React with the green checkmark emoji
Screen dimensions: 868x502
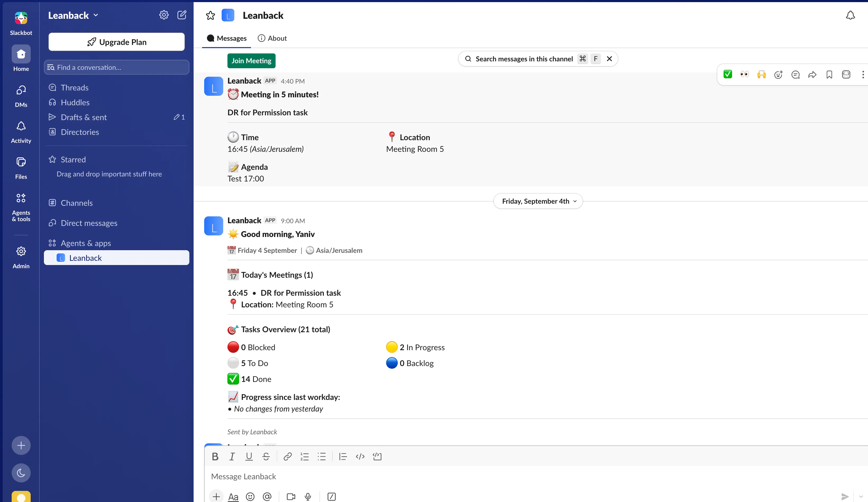coord(728,74)
